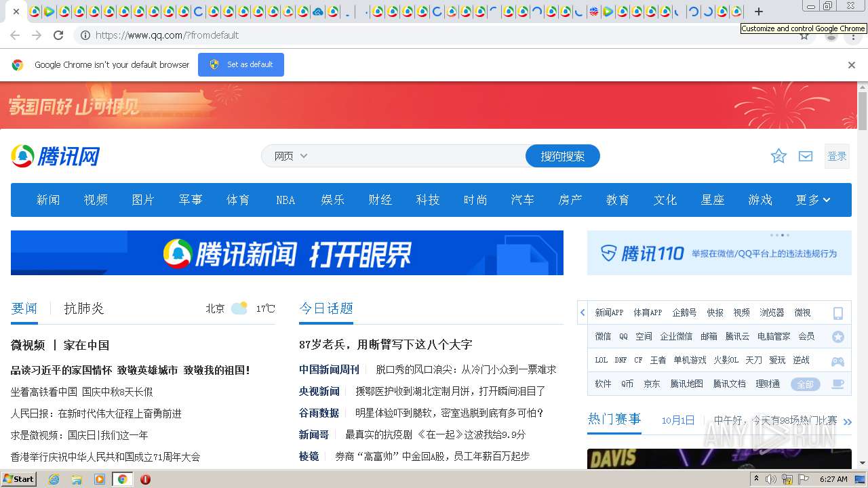Screen dimensions: 868x488
Task: Click the 电脑管家 link
Action: coord(774,336)
